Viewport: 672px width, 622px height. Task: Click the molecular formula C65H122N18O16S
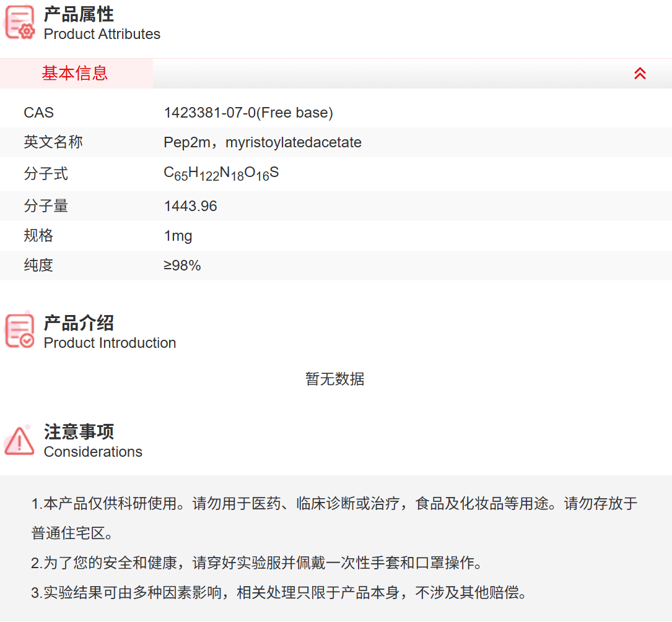tap(221, 174)
